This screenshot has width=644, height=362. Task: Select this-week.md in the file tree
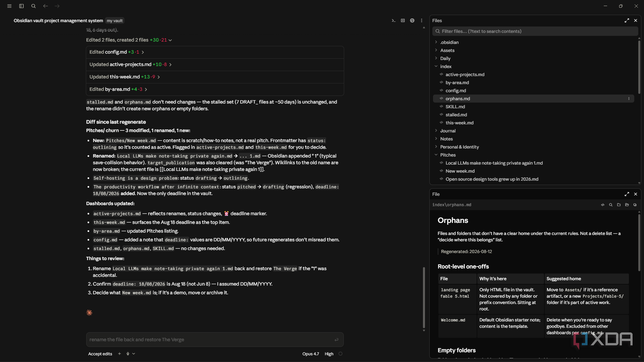(x=460, y=123)
